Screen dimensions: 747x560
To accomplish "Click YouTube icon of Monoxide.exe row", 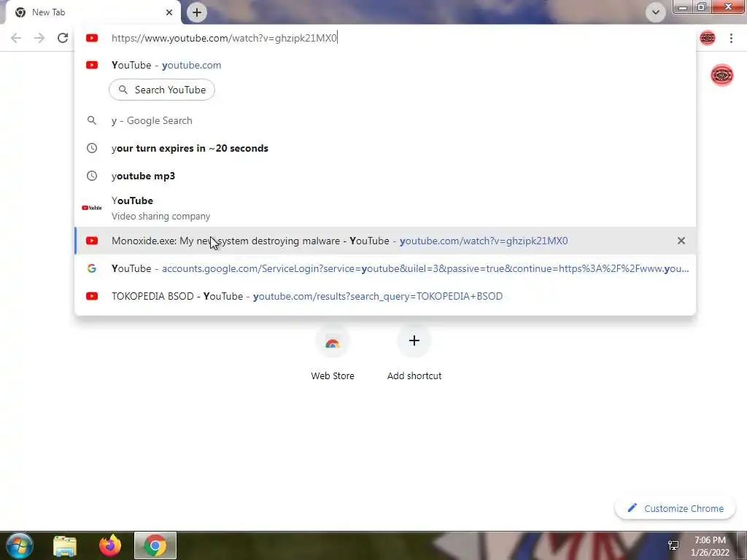I will 92,241.
